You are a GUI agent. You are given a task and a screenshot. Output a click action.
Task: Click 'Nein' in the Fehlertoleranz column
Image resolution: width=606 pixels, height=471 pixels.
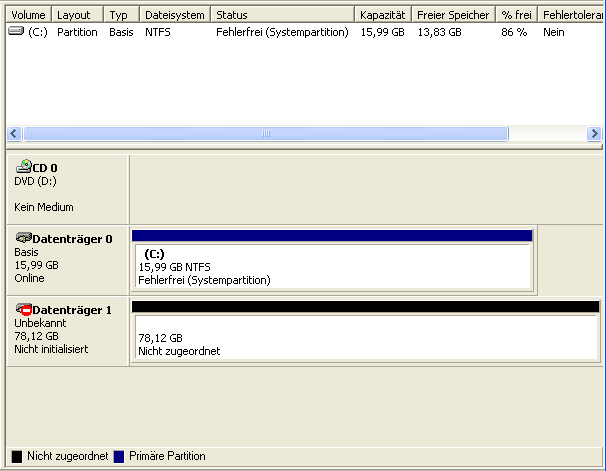tap(553, 32)
